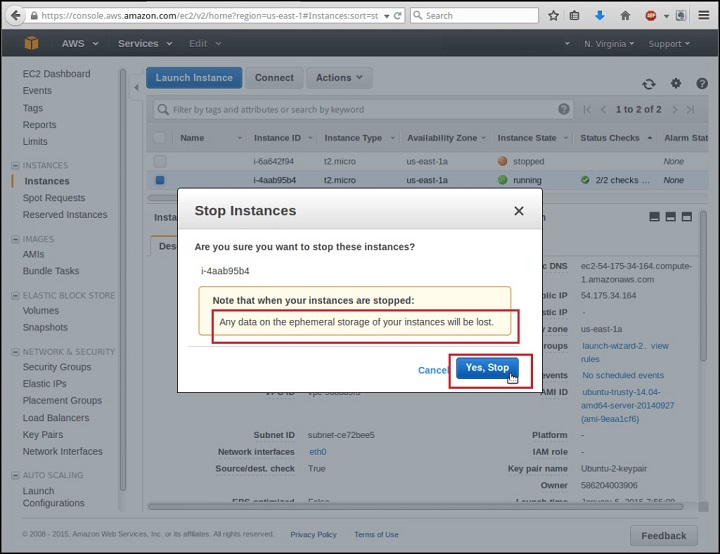Click the browser Search box
Screen dimensions: 720x554
474,16
